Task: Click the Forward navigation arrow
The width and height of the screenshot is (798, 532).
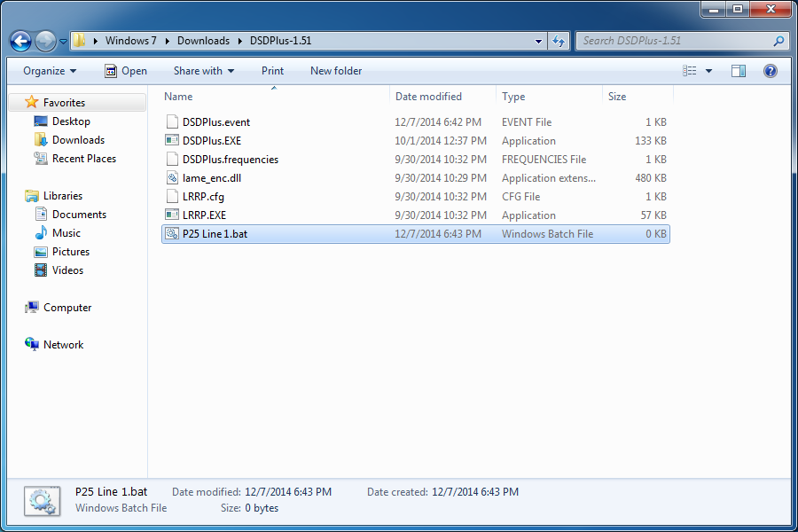Action: [45, 42]
